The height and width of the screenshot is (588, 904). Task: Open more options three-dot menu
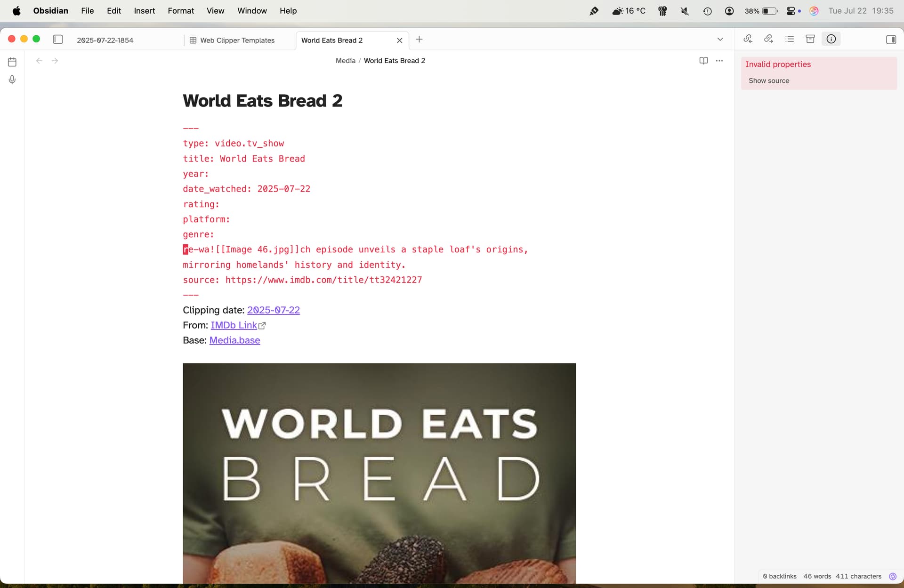(x=719, y=61)
